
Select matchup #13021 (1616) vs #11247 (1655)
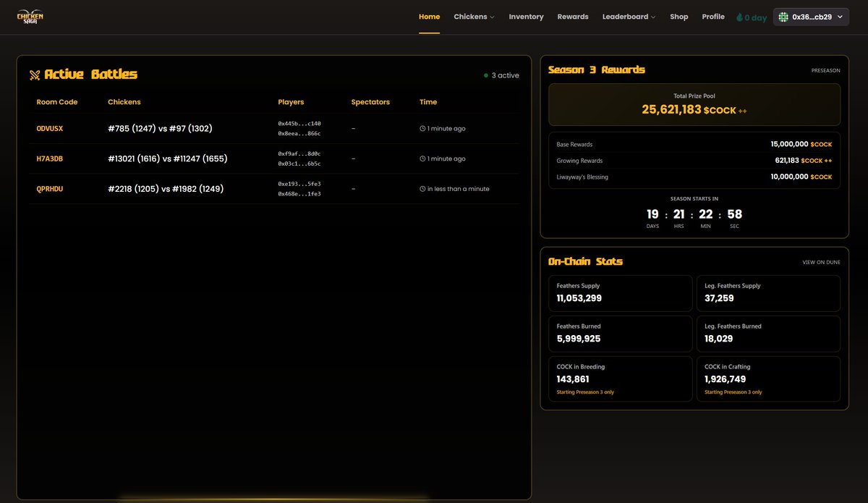(x=168, y=158)
